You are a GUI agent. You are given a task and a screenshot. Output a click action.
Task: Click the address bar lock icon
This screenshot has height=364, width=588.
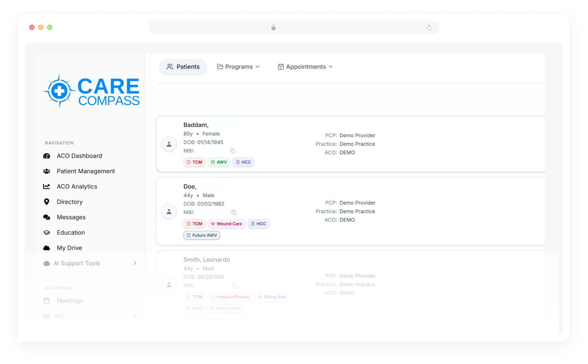[x=273, y=27]
